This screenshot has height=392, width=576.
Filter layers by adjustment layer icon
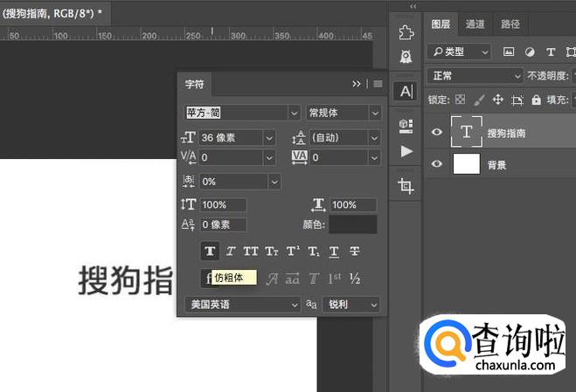pos(530,52)
